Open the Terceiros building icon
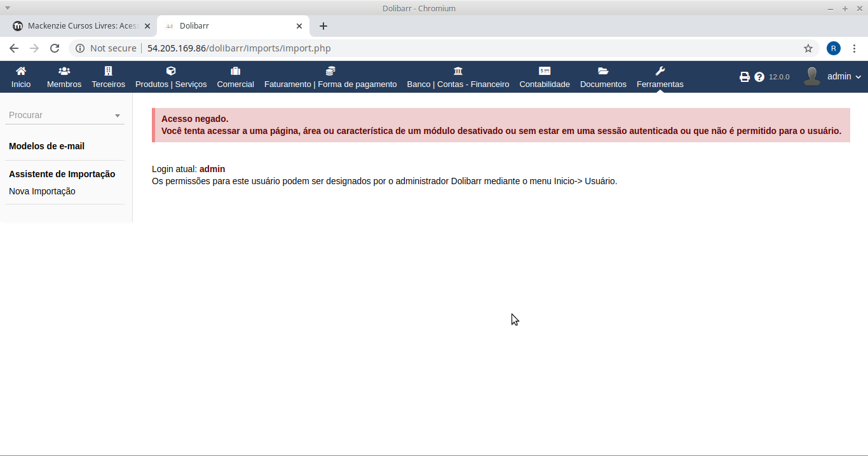Screen dimensions: 868x456 pos(108,71)
